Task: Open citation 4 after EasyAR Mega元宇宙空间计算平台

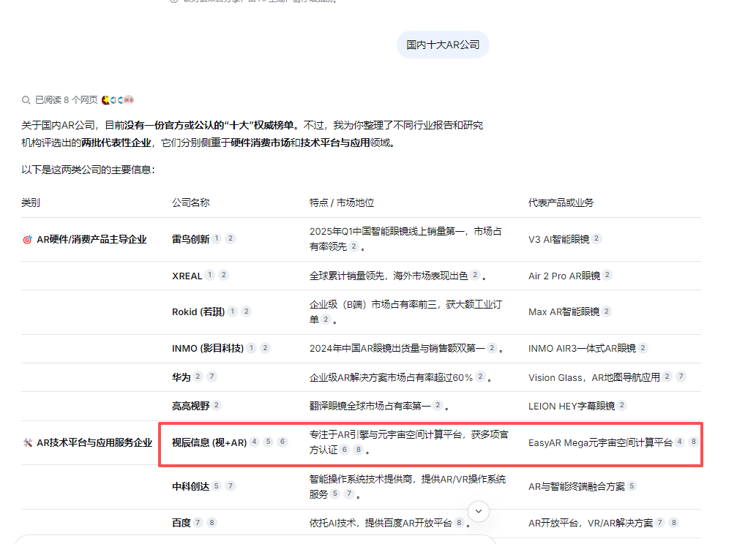Action: click(x=679, y=442)
